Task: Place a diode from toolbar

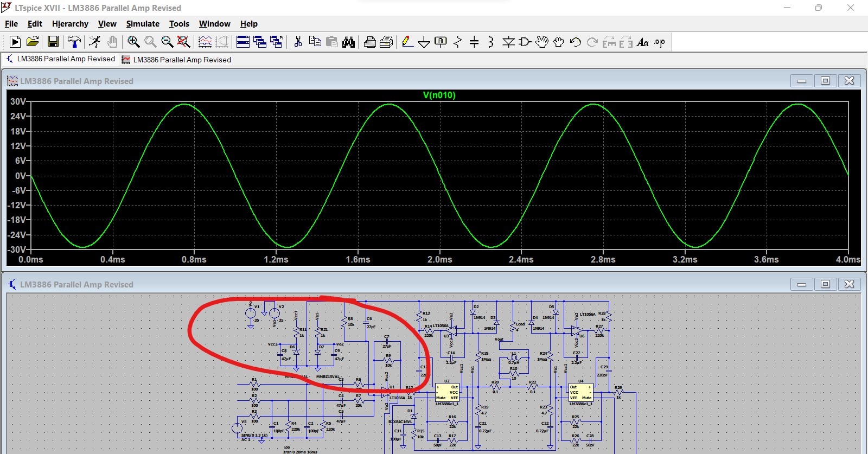Action: pos(508,42)
